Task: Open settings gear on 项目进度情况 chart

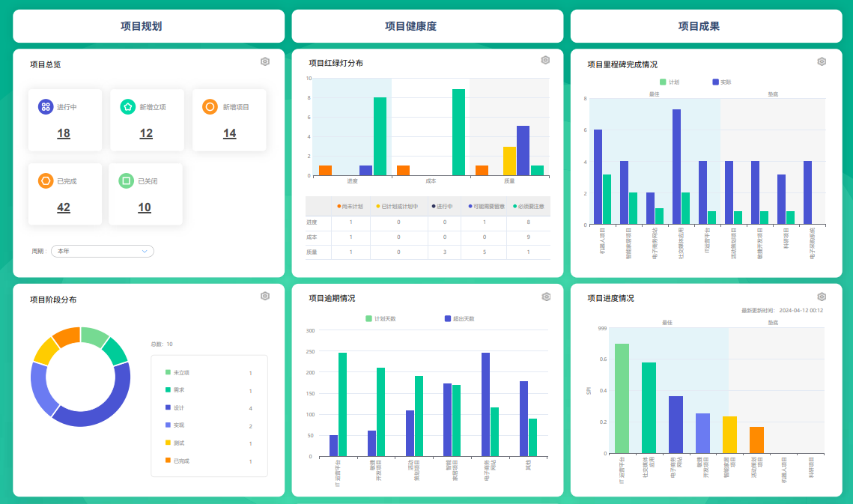Action: click(x=823, y=297)
